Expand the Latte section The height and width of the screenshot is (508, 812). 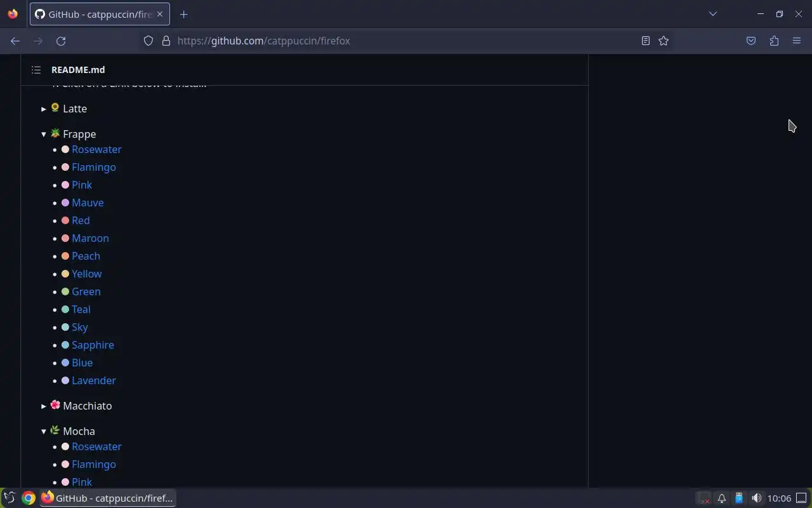(64, 109)
